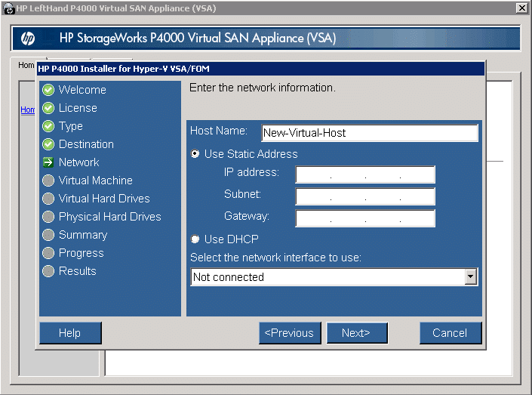The height and width of the screenshot is (395, 532).
Task: Click the gray circle beside Virtual Hard Drives
Action: 48,199
